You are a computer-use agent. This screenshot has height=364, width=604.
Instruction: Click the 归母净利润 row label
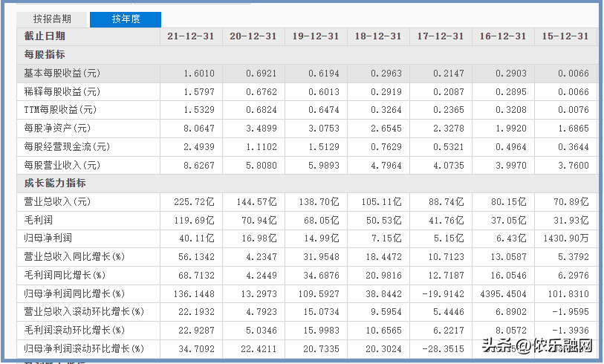click(49, 238)
